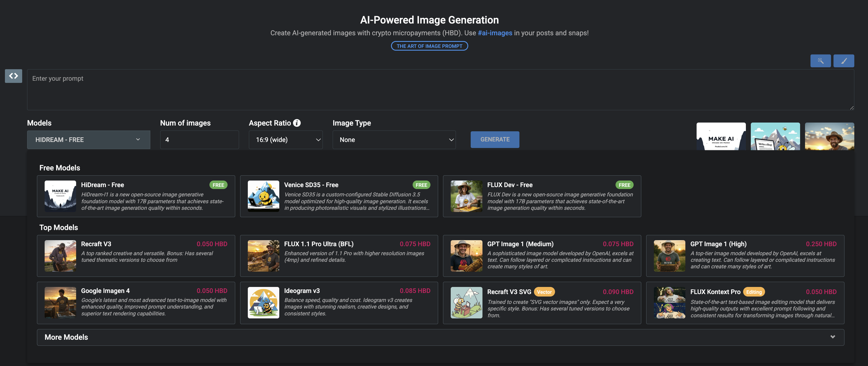Select the Google Imagen 4 model
This screenshot has width=868, height=366.
(x=136, y=303)
